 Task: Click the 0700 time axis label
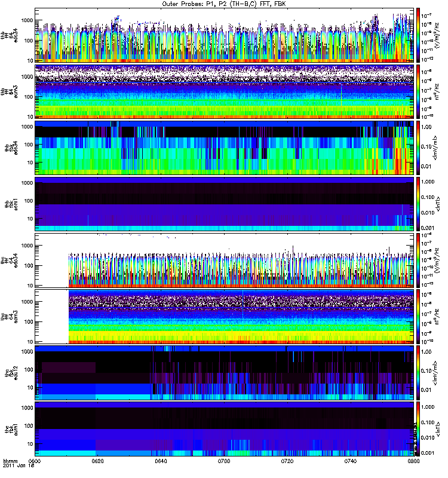224,461
